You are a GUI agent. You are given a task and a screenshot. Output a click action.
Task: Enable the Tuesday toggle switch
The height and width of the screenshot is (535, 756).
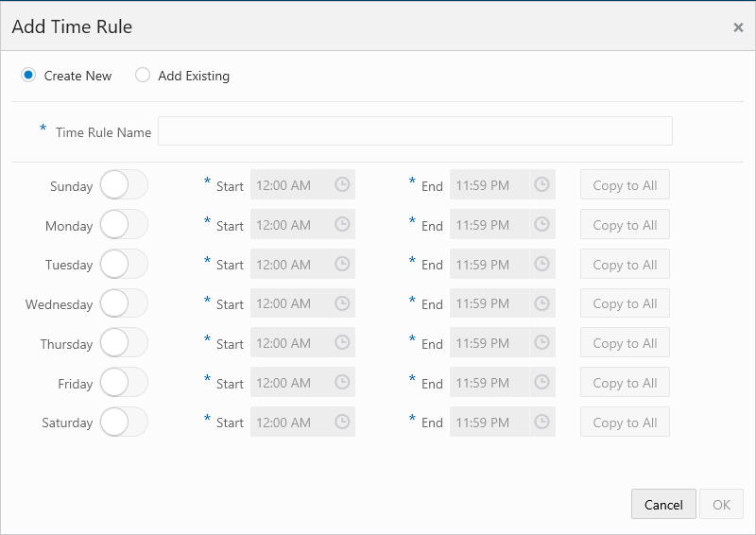124,264
